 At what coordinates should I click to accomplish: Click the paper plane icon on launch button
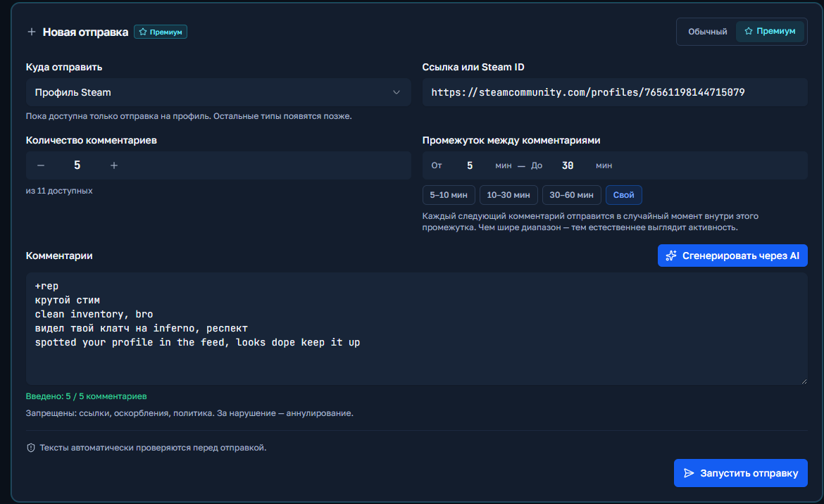(689, 473)
